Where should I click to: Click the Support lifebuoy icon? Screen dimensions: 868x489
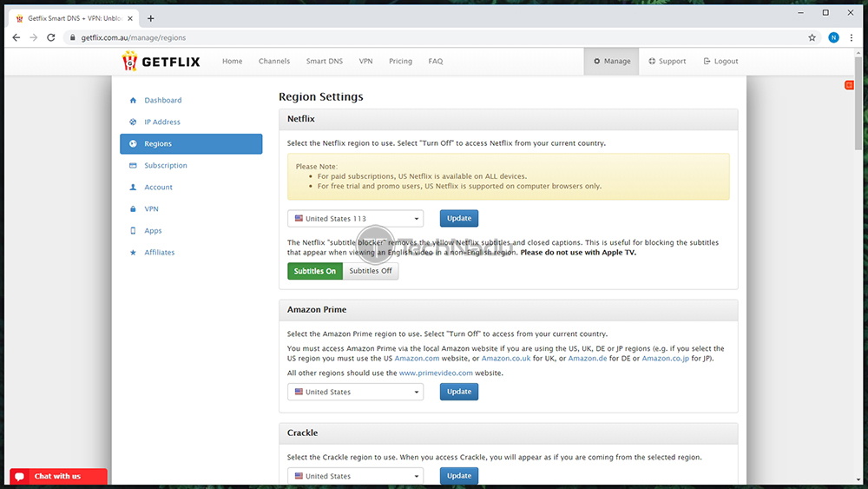tap(652, 61)
